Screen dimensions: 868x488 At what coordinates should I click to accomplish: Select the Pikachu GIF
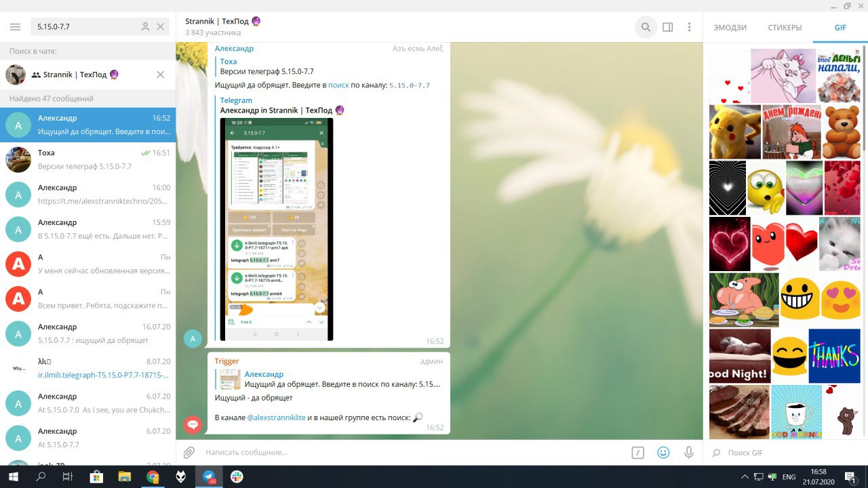pyautogui.click(x=734, y=131)
